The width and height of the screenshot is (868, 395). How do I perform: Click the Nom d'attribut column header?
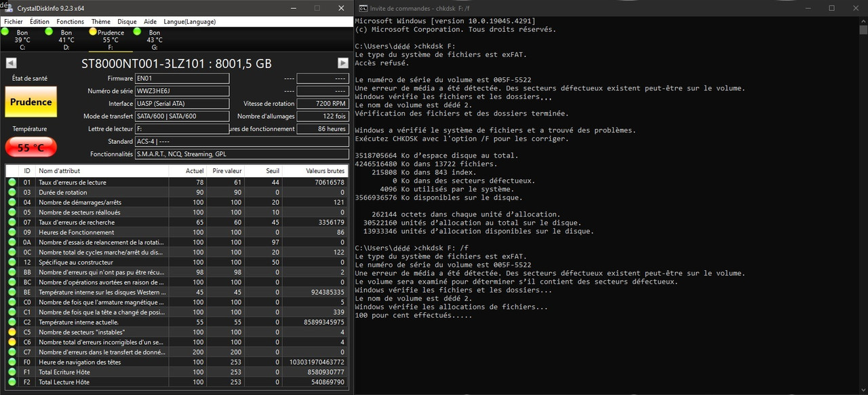point(102,170)
